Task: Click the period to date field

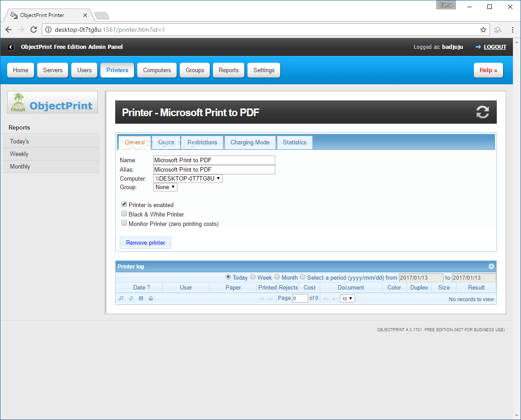Action: pyautogui.click(x=474, y=278)
